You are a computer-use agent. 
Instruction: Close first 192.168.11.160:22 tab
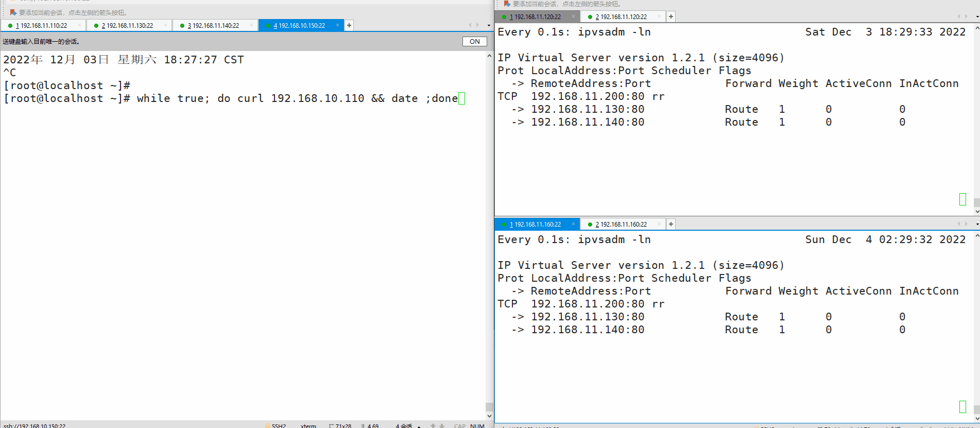(x=573, y=224)
